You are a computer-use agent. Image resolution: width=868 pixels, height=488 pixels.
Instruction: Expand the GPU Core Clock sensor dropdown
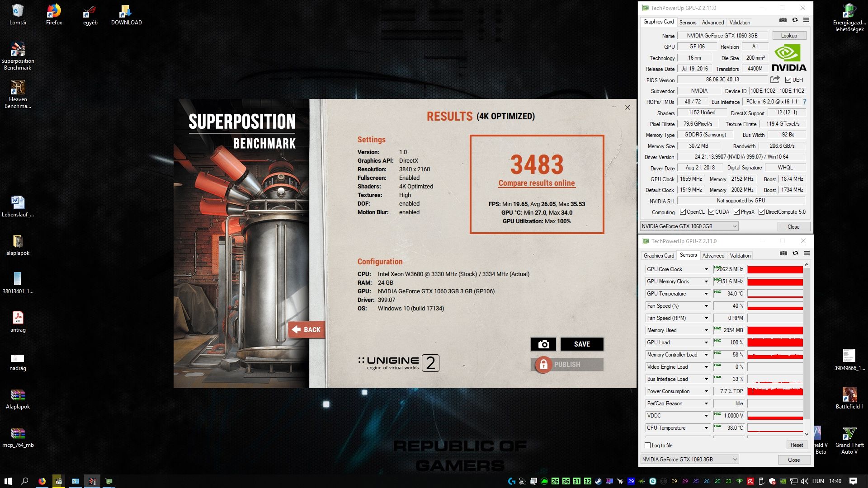(706, 269)
